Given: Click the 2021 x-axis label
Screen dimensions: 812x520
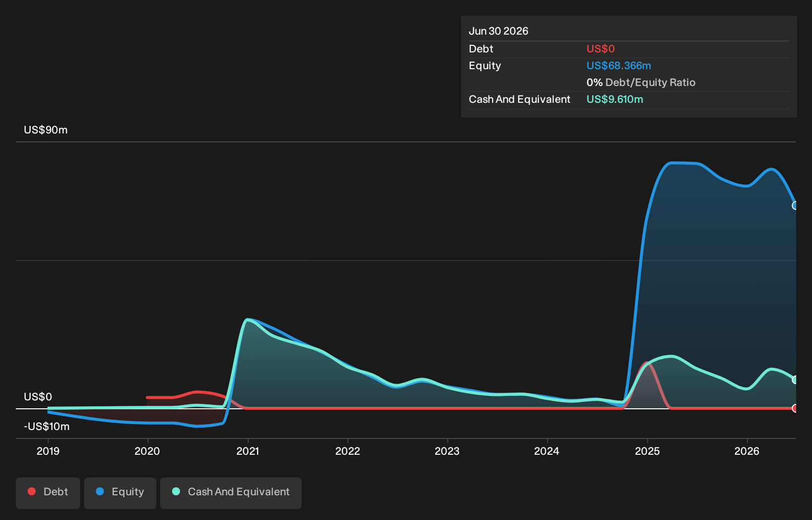Looking at the screenshot, I should point(248,451).
